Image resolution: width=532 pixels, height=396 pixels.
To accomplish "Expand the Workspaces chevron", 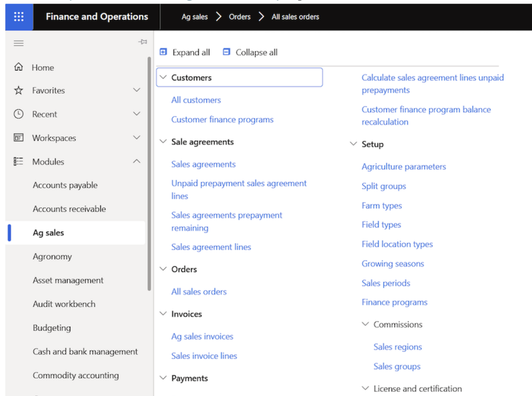I will (137, 138).
